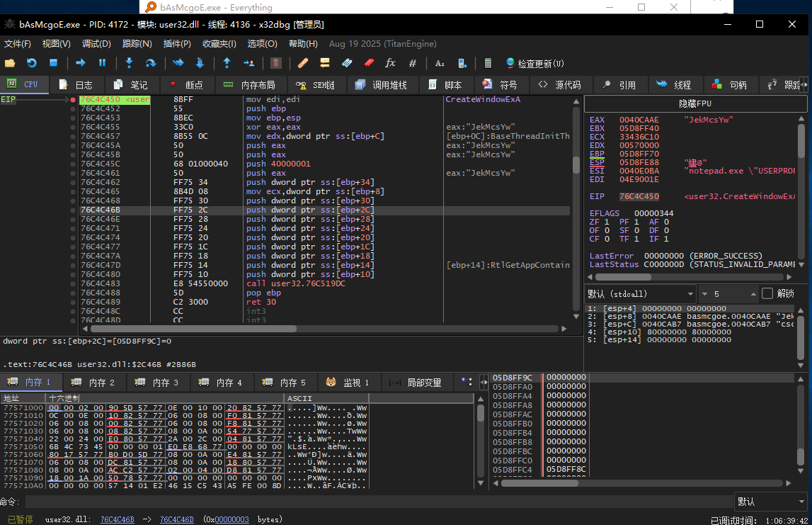The height and width of the screenshot is (525, 812).
Task: Decrease the argument count spinner below 5
Action: (x=705, y=294)
